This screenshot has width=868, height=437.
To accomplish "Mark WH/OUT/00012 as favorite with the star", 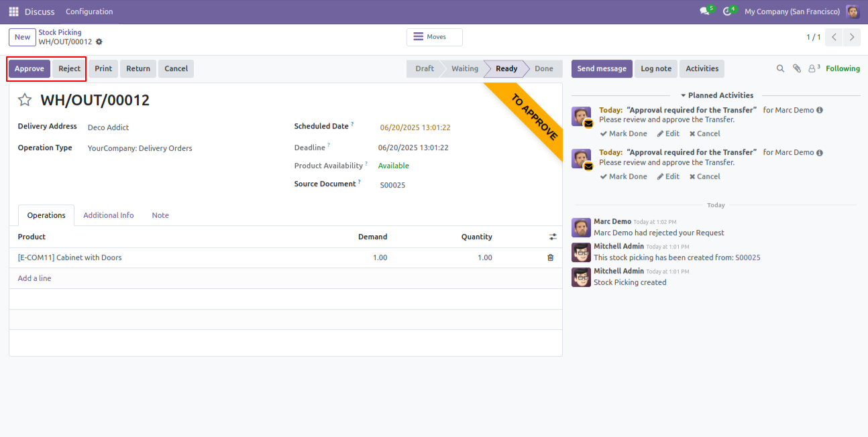I will [25, 100].
